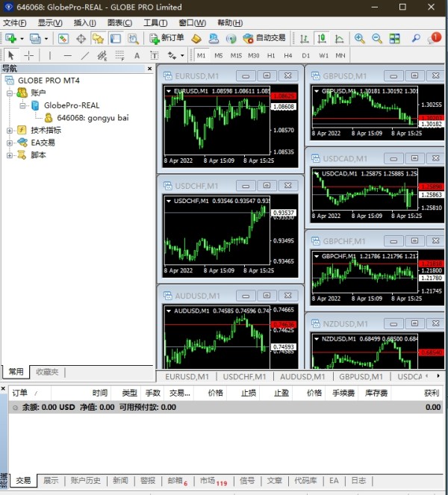The image size is (448, 495).
Task: Switch to the 收藏夹 navigator tab
Action: 47,372
